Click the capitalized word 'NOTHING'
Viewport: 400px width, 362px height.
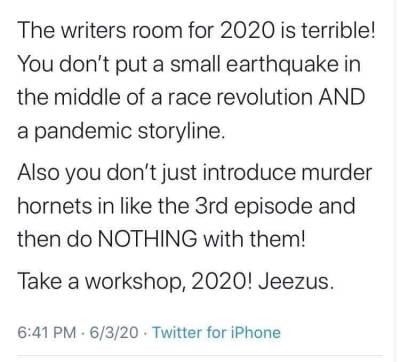click(147, 239)
